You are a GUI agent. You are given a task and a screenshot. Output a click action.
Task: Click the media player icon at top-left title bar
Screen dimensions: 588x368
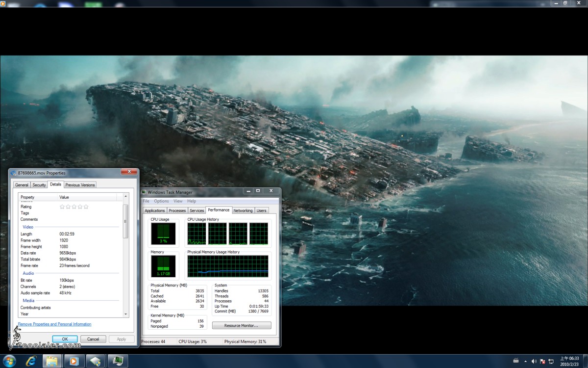[2, 3]
